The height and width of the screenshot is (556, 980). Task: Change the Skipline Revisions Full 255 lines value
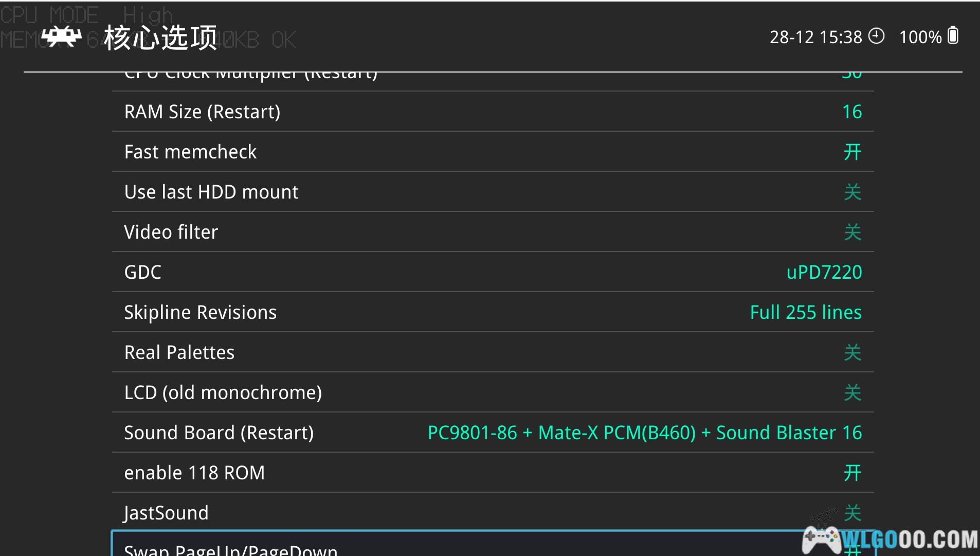tap(805, 312)
